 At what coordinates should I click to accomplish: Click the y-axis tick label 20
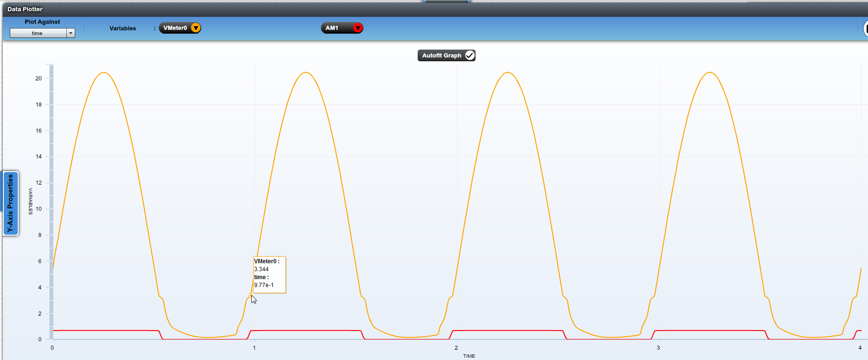(38, 79)
